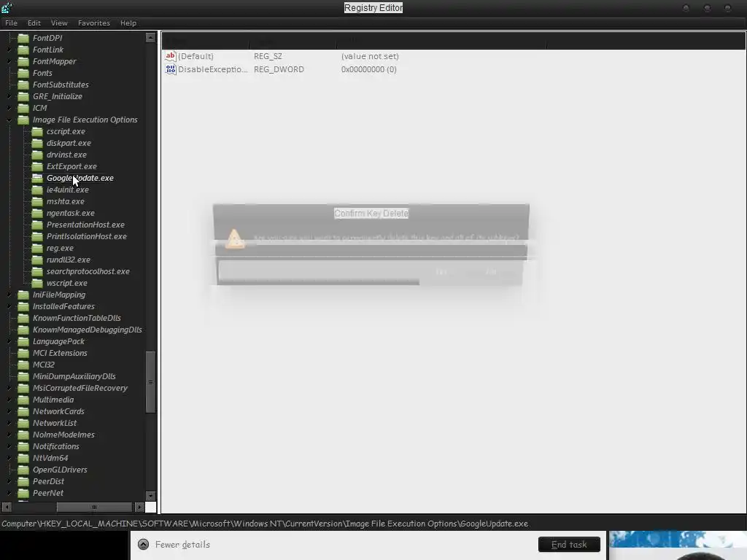The height and width of the screenshot is (560, 747).
Task: Select the PeerNet key
Action: click(47, 493)
